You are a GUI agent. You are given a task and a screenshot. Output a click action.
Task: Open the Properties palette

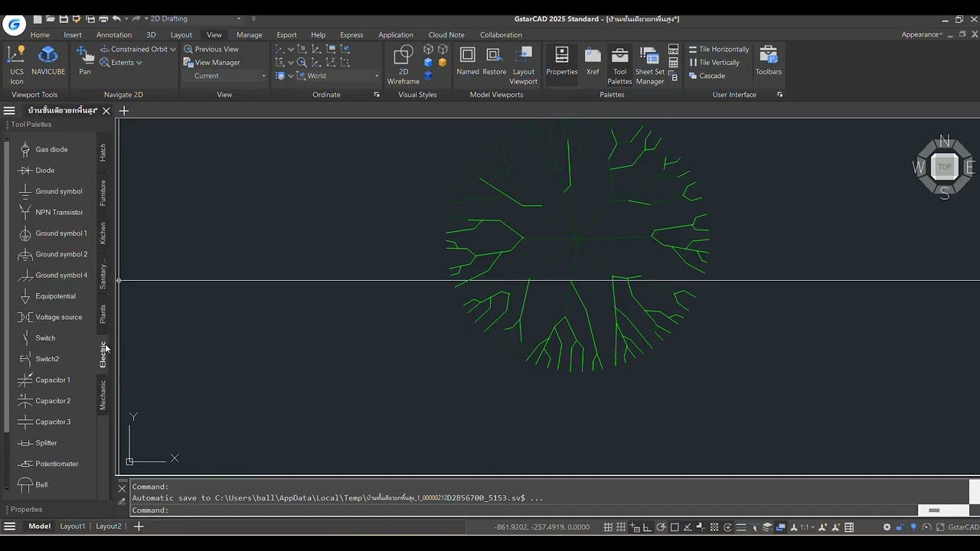562,61
